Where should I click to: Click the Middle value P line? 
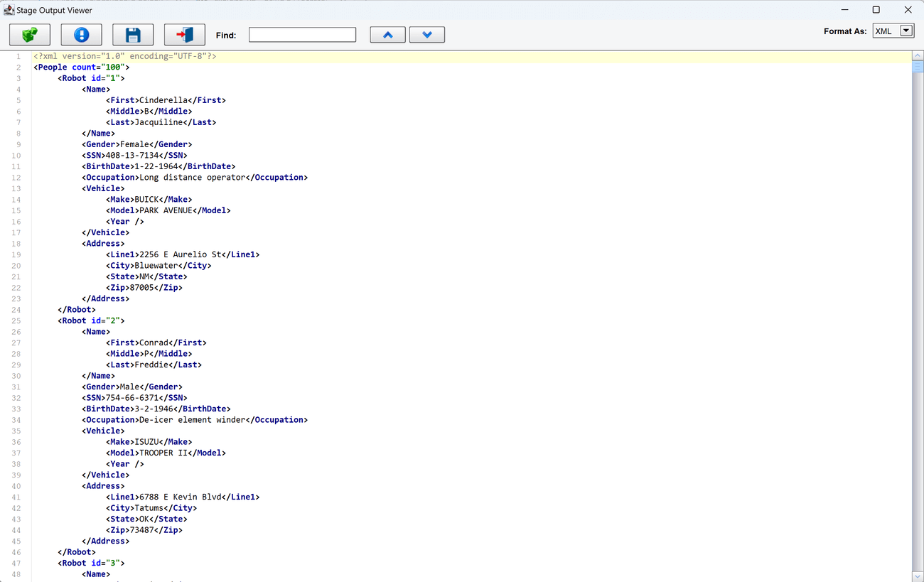coord(149,354)
